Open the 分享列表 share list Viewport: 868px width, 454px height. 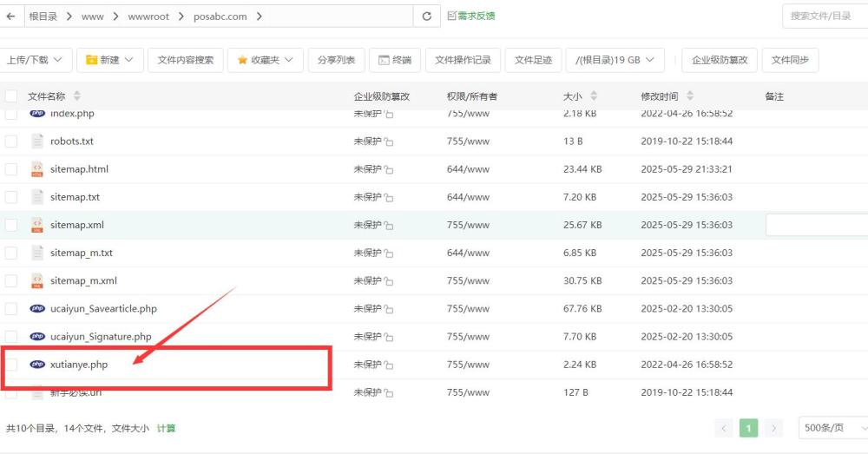pyautogui.click(x=336, y=60)
